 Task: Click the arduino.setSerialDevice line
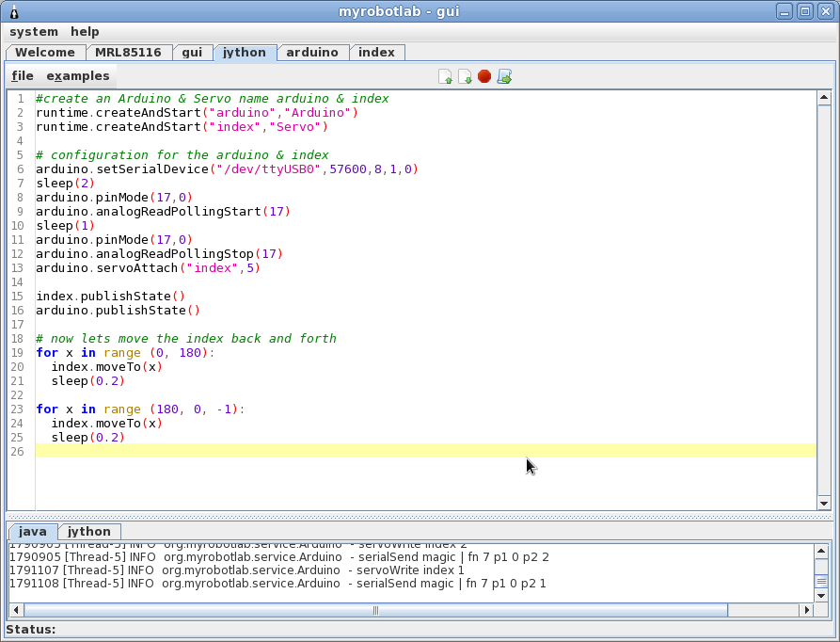227,169
